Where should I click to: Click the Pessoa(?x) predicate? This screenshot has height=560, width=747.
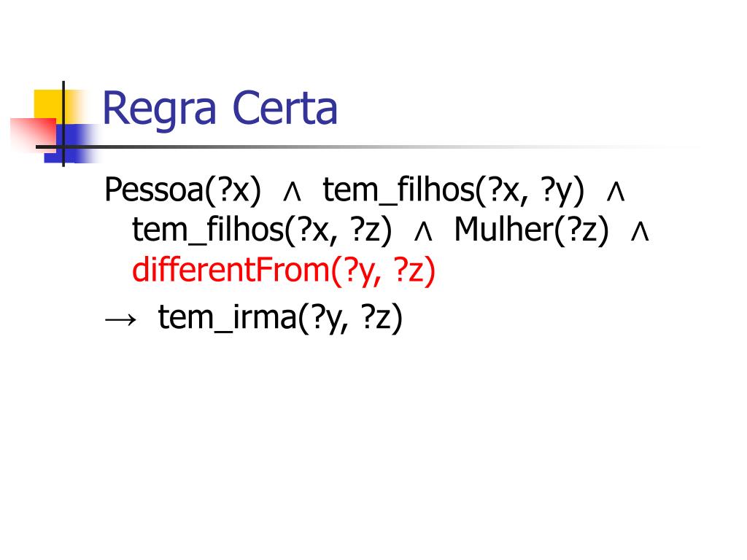[x=182, y=190]
